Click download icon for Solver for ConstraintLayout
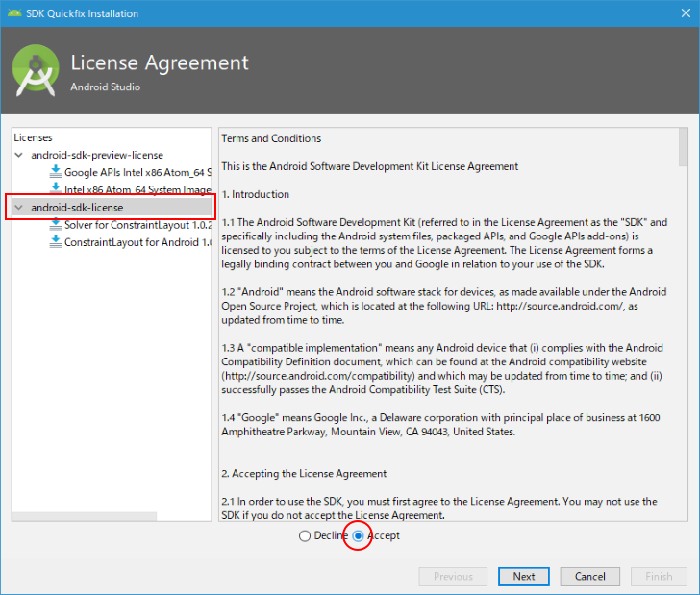 tap(56, 224)
